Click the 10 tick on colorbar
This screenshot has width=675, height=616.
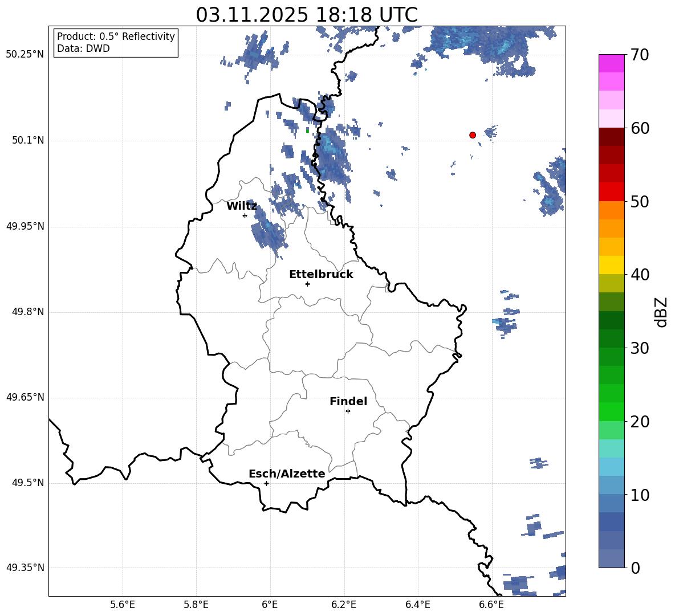point(640,495)
